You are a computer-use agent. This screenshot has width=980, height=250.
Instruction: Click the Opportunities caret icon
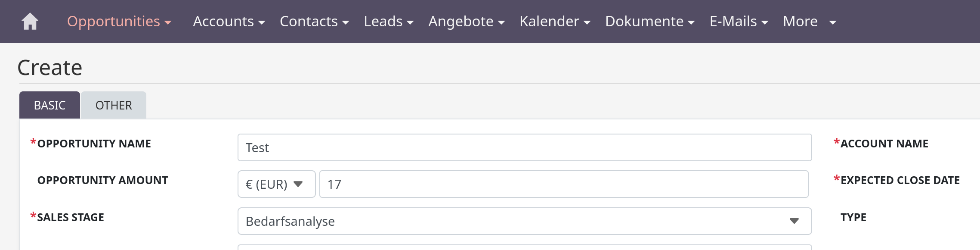168,22
